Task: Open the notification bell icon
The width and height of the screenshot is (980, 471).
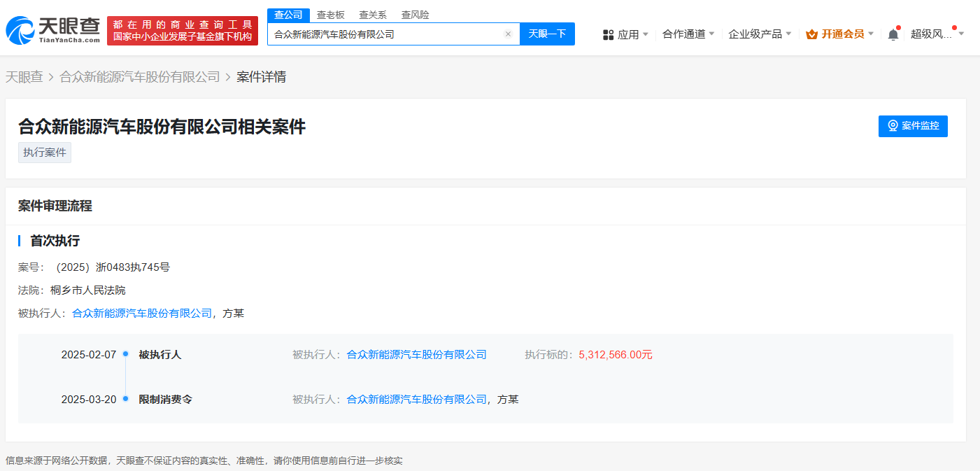Action: 893,34
